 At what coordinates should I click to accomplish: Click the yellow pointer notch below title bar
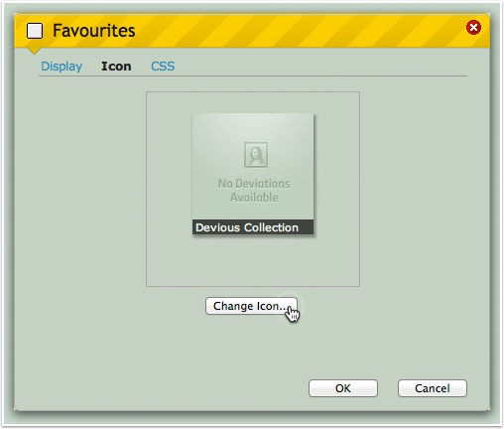click(x=34, y=51)
